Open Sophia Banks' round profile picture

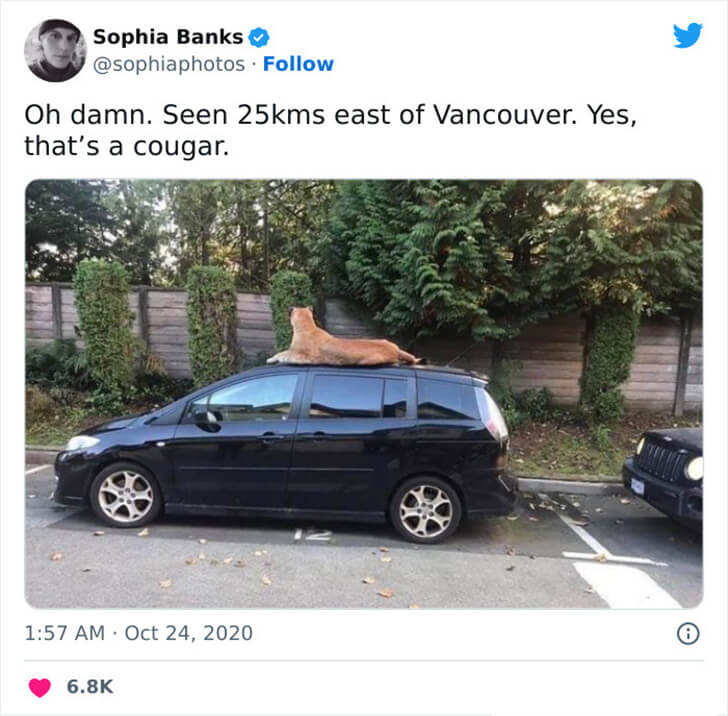(55, 51)
